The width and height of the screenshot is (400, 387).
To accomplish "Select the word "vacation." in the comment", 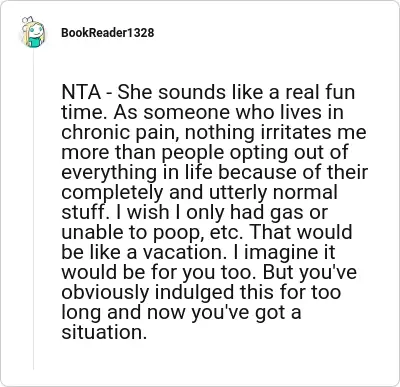I will point(185,252).
